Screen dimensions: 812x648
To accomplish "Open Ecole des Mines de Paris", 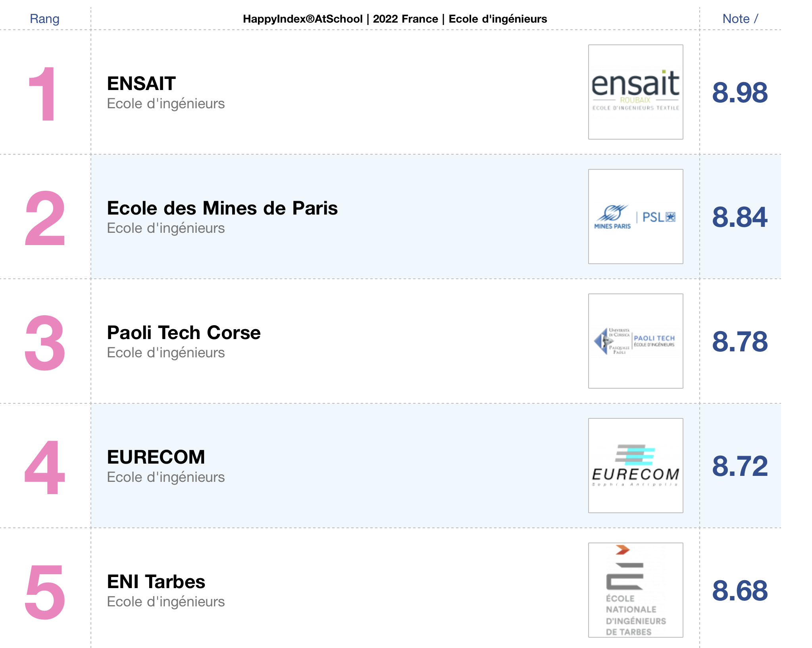I will [222, 208].
